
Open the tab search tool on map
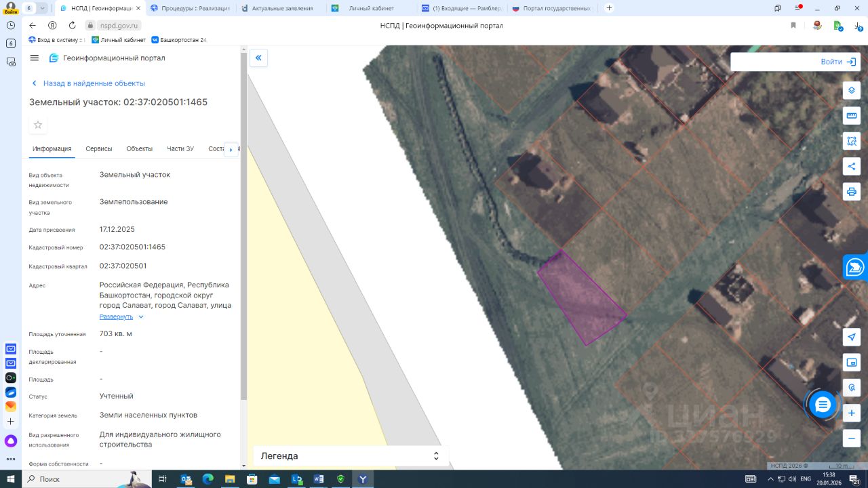point(852,388)
